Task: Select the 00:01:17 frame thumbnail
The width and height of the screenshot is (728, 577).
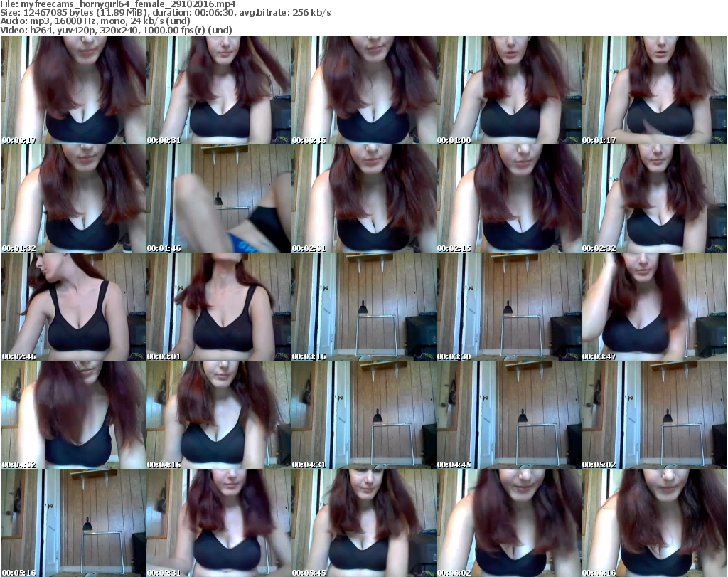Action: click(653, 90)
